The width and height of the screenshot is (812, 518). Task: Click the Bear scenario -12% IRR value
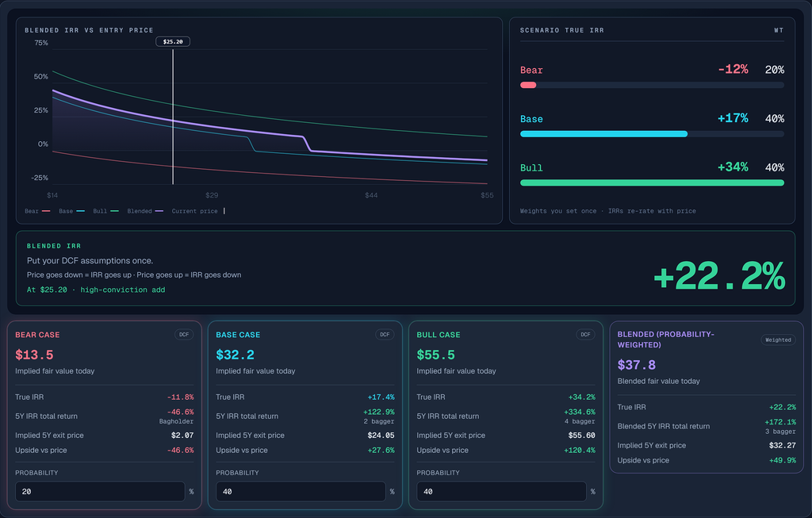pos(733,70)
